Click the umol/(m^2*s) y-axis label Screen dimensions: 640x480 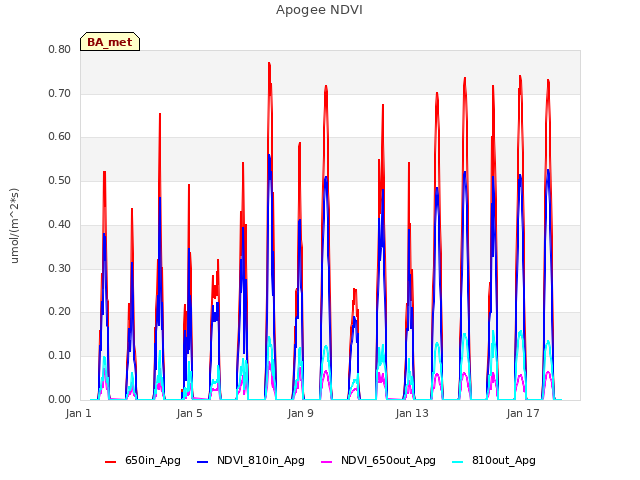(x=14, y=225)
